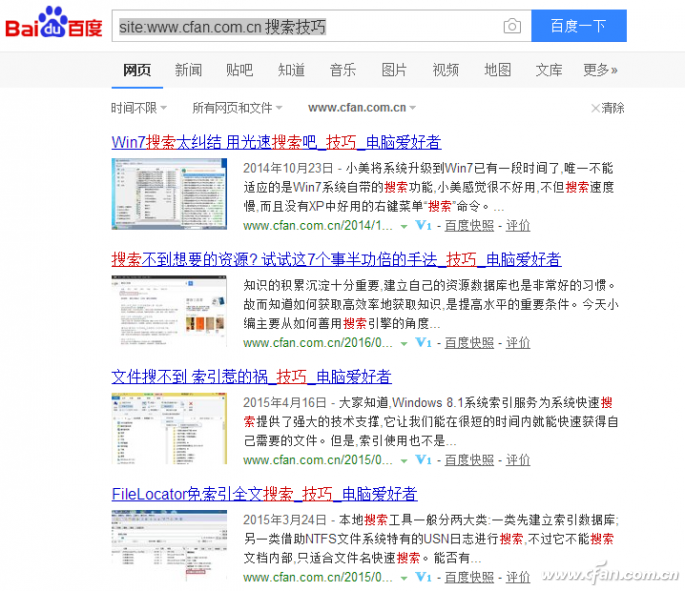The width and height of the screenshot is (685, 591).
Task: Expand the www.cfan.com.cn site filter
Action: coord(362,107)
